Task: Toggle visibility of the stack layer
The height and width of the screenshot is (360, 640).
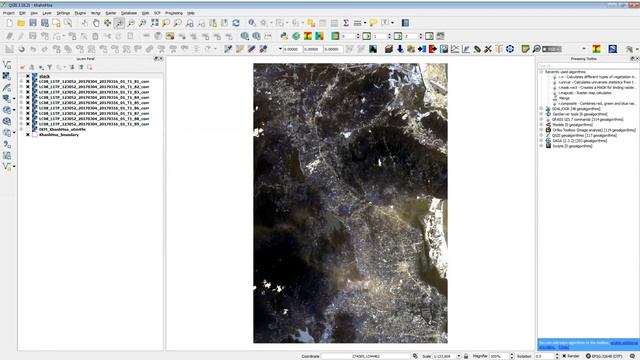Action: pyautogui.click(x=28, y=76)
